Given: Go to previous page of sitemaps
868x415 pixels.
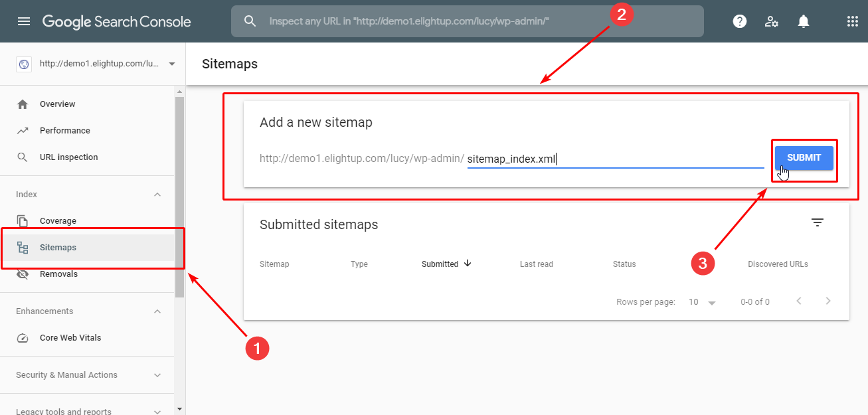Looking at the screenshot, I should click(x=799, y=301).
